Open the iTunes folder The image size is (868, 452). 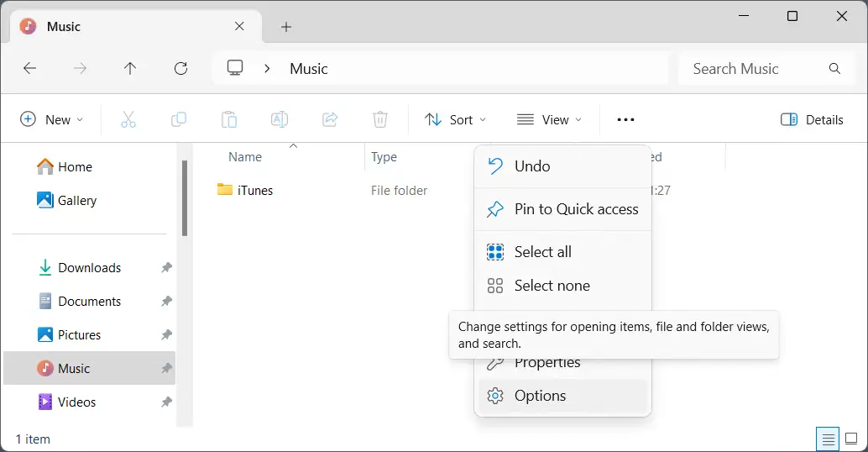[254, 191]
